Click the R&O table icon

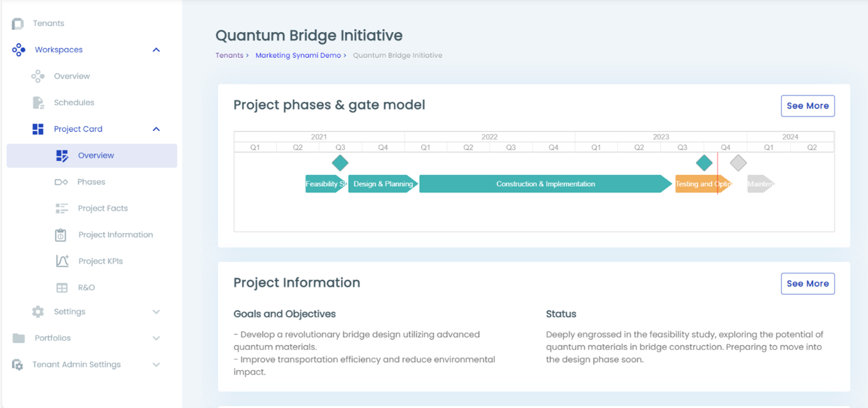pos(62,288)
